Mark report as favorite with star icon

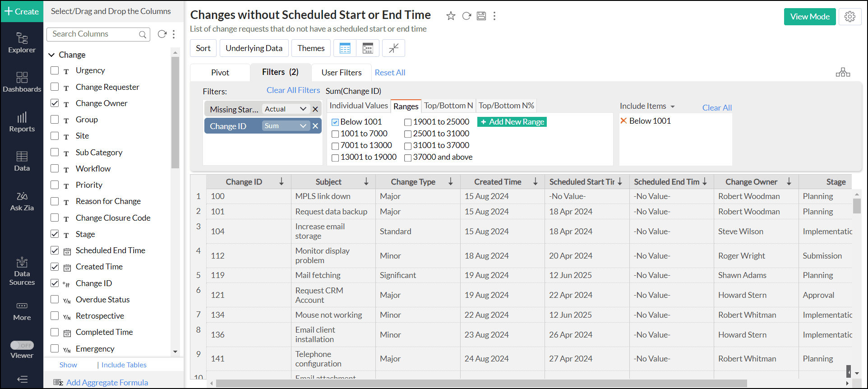(x=451, y=16)
